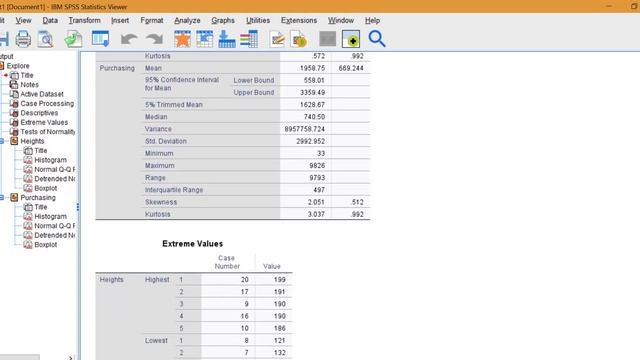This screenshot has height=360, width=640.
Task: Click the outline pane splitter handle dots
Action: (78, 207)
